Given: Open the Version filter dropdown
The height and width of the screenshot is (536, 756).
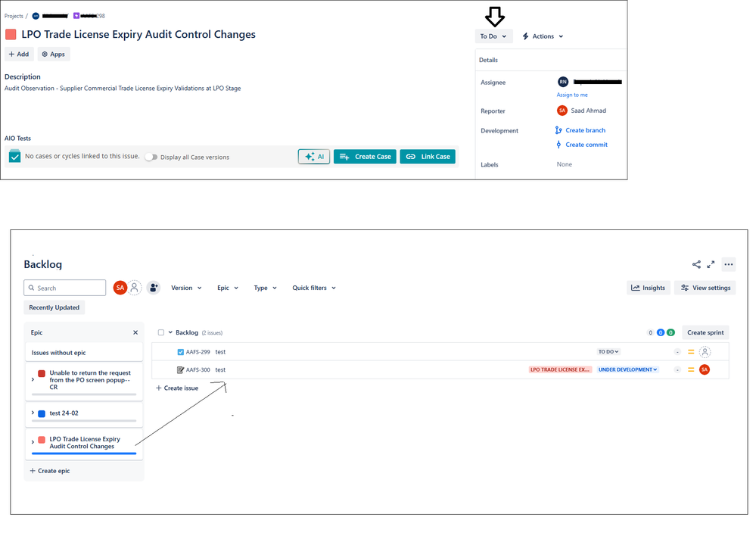Looking at the screenshot, I should [186, 288].
